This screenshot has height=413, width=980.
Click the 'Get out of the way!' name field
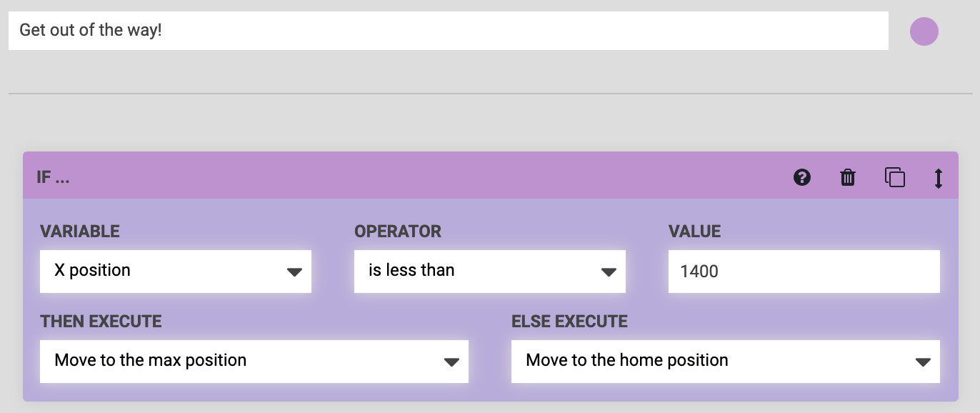click(448, 31)
